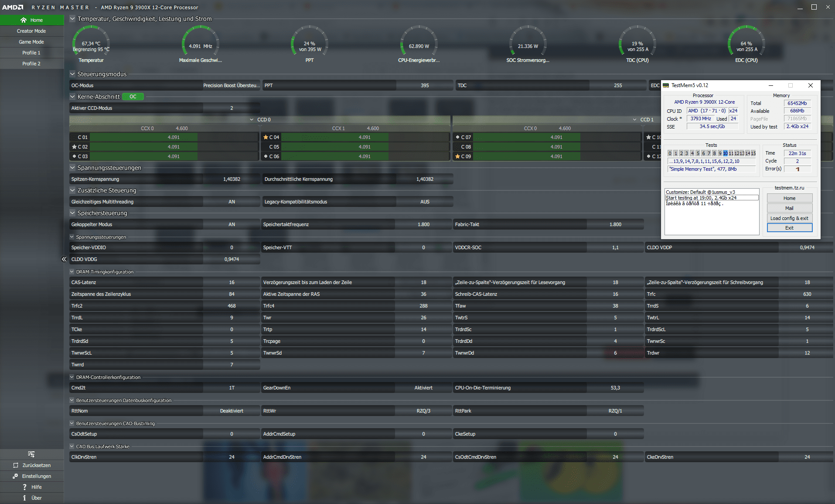Screen dimensions: 835x504
Task: Click the C 05 core speed bar
Action: [x=365, y=147]
